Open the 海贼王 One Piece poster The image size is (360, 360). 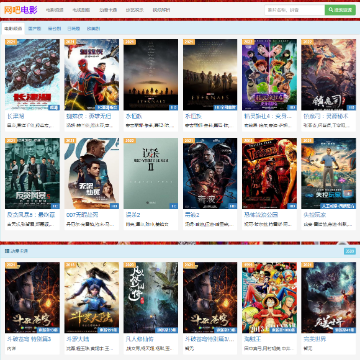click(269, 297)
